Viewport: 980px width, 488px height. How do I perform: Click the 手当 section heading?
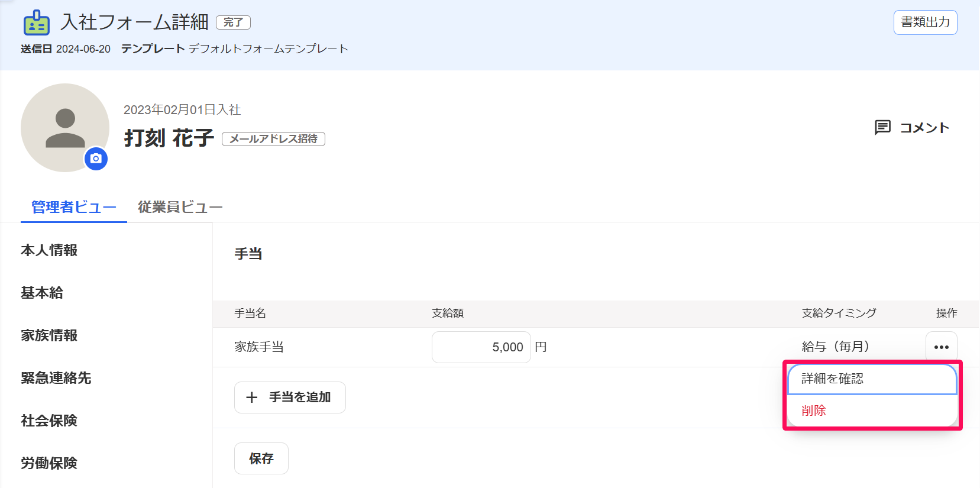point(248,254)
